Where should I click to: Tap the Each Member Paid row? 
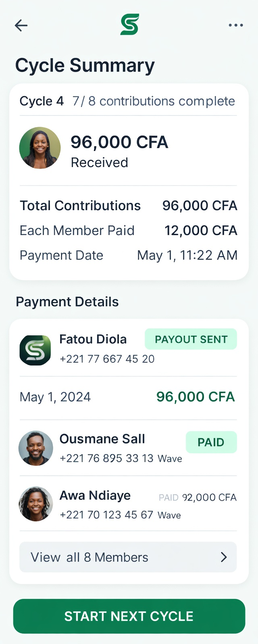(128, 231)
